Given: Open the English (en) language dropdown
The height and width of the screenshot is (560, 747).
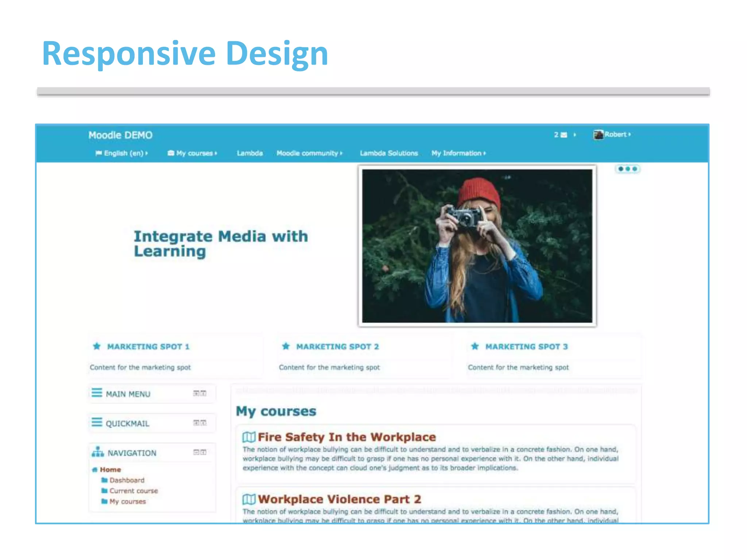Looking at the screenshot, I should pos(125,153).
